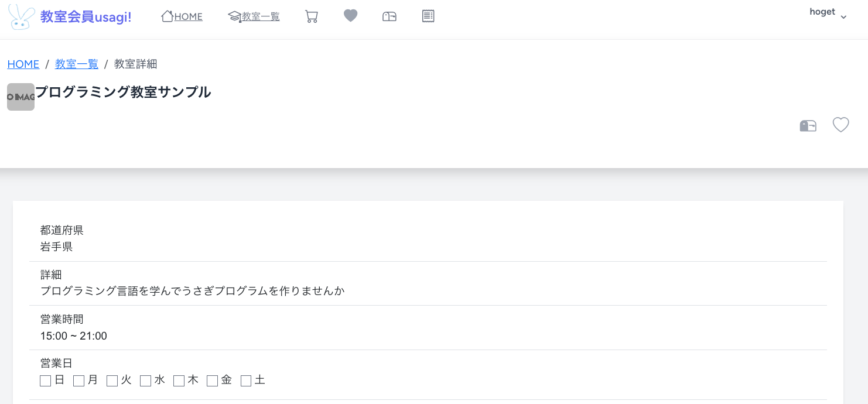The image size is (868, 404).
Task: Toggle the 日 (Sunday) checkbox
Action: 46,381
